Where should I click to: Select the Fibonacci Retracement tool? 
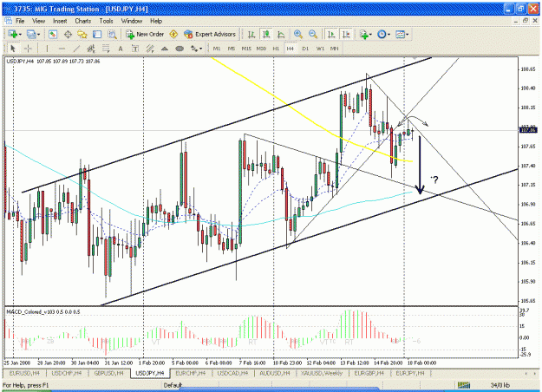click(x=106, y=49)
